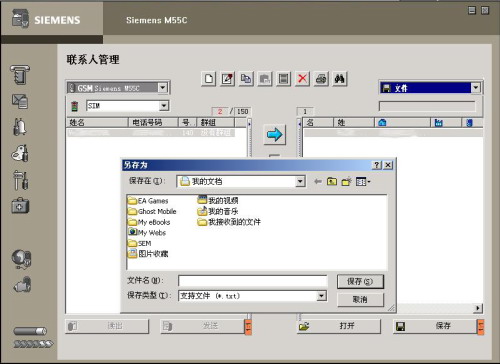Open the messages envelope icon in sidebar
The height and width of the screenshot is (364, 500).
[x=20, y=101]
